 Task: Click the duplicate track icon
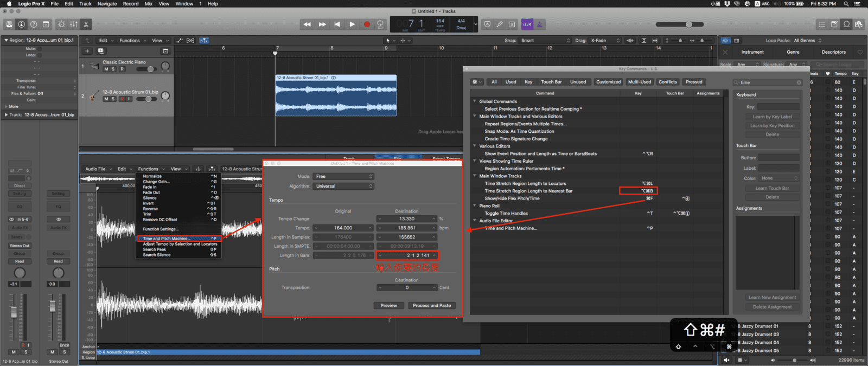(101, 51)
